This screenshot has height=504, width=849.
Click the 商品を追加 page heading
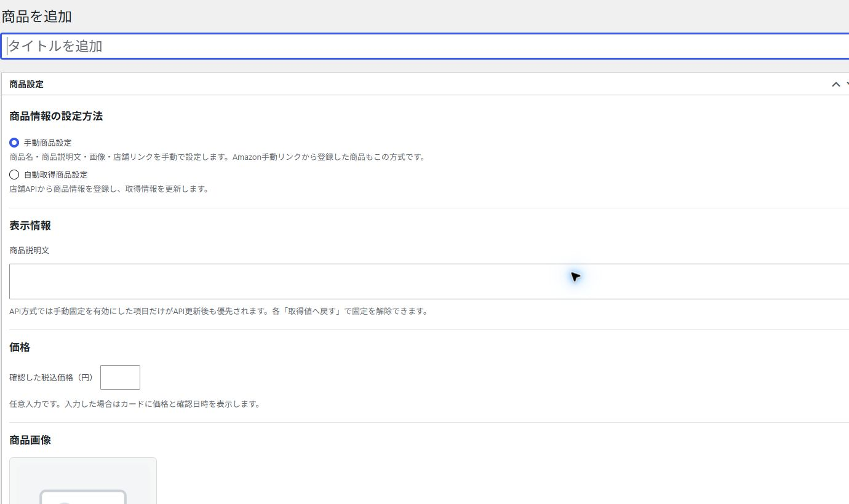(37, 17)
